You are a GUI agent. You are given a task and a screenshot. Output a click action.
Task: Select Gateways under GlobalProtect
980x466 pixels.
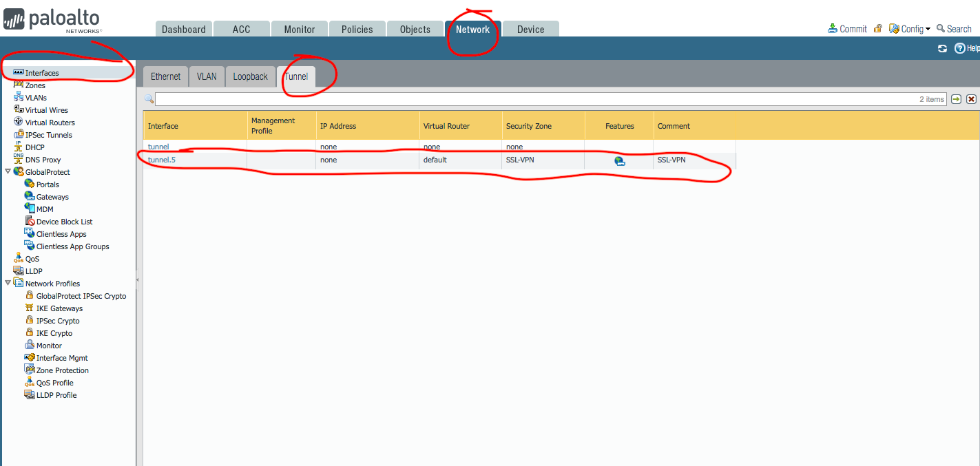click(x=52, y=197)
